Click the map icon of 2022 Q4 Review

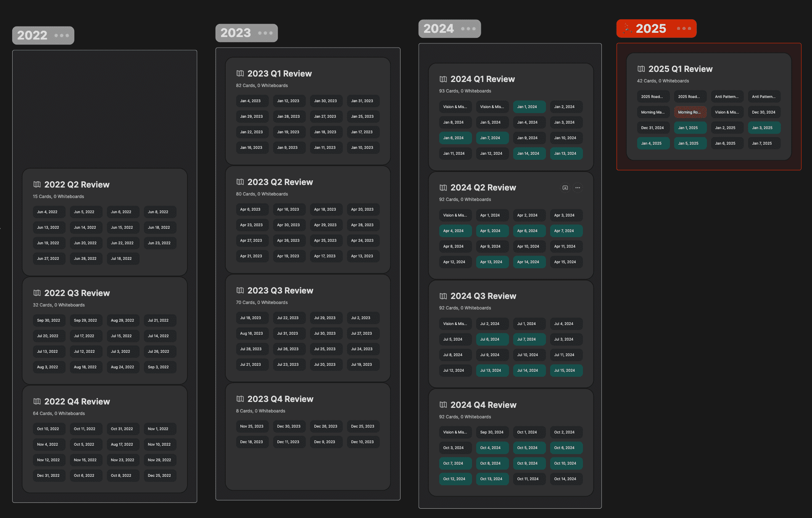[x=37, y=402]
